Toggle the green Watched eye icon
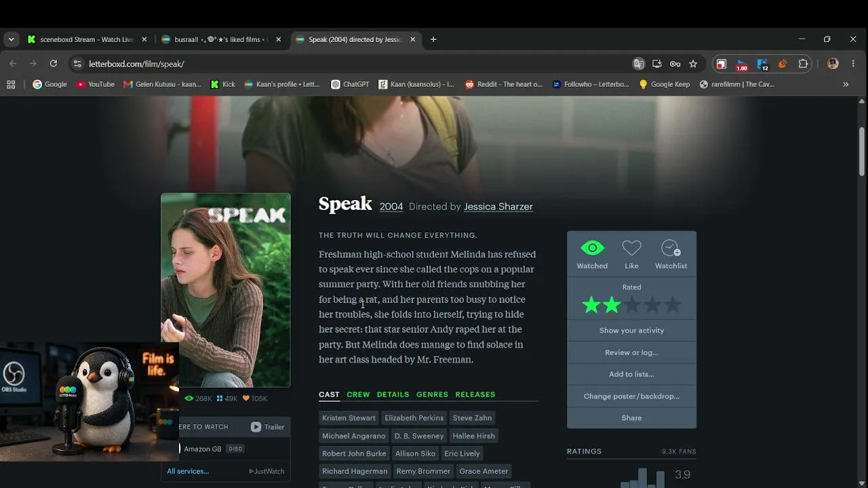Screen dimensions: 868x488 [x=592, y=249]
